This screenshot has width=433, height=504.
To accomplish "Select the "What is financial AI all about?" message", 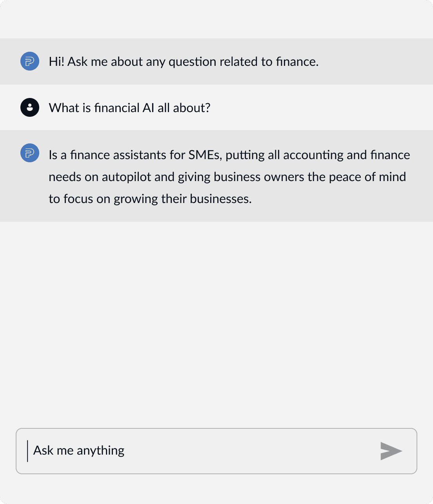I will [x=129, y=108].
